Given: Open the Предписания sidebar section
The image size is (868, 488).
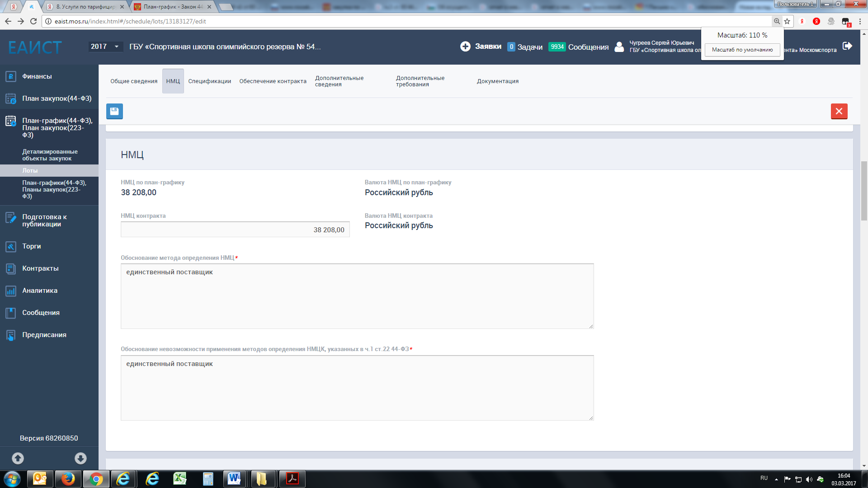Looking at the screenshot, I should [44, 335].
